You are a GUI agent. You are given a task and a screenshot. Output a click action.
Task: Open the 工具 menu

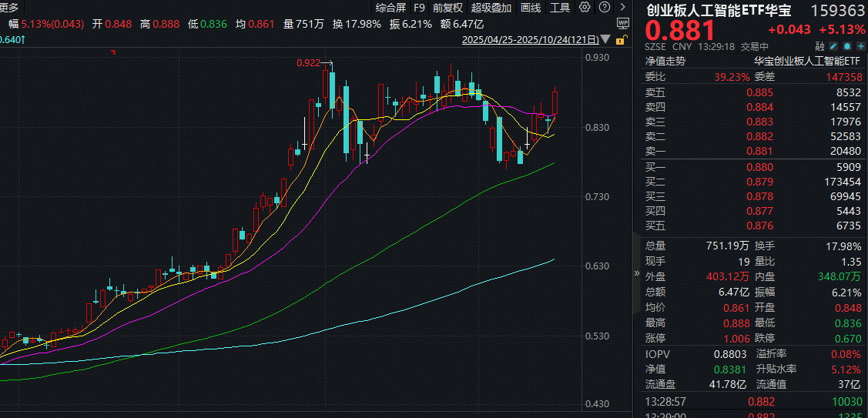click(560, 8)
